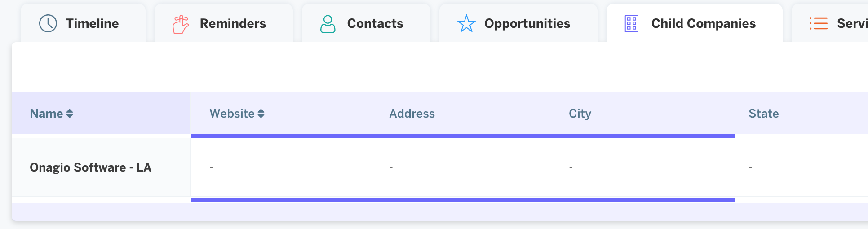This screenshot has width=868, height=229.
Task: Click the Opportunities star icon
Action: (x=466, y=24)
